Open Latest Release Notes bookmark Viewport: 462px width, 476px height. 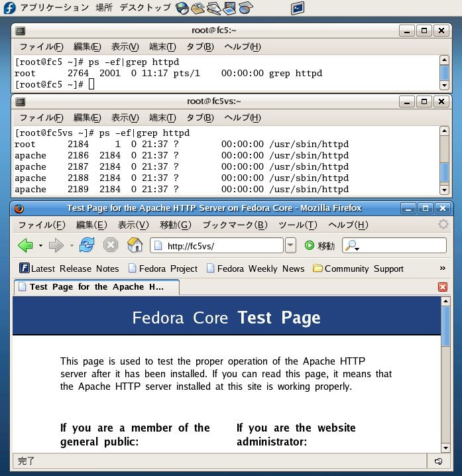pyautogui.click(x=69, y=268)
